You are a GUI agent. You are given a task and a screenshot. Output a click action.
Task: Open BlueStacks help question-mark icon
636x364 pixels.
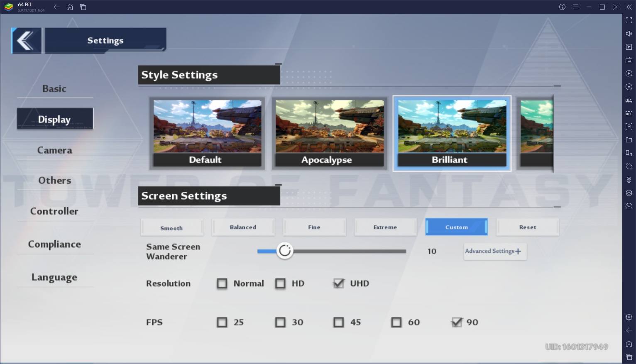coord(562,7)
